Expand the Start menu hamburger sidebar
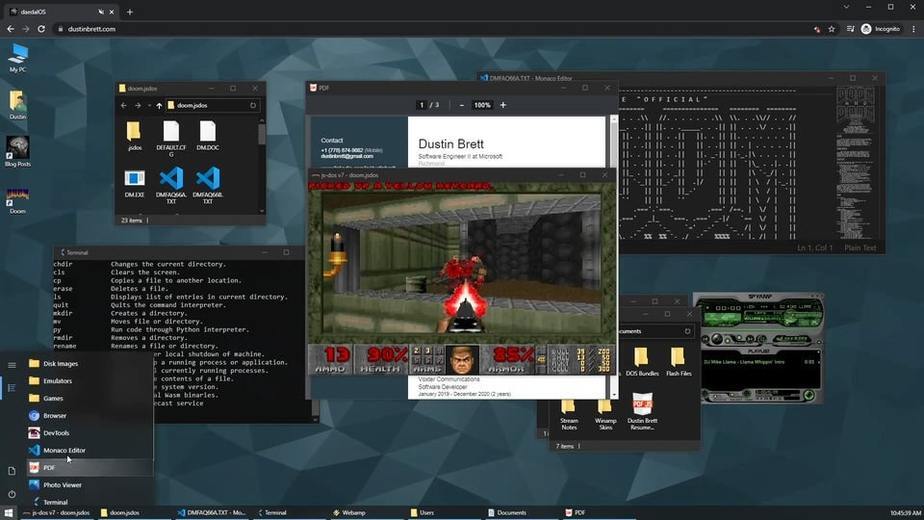The height and width of the screenshot is (520, 924). coord(12,365)
